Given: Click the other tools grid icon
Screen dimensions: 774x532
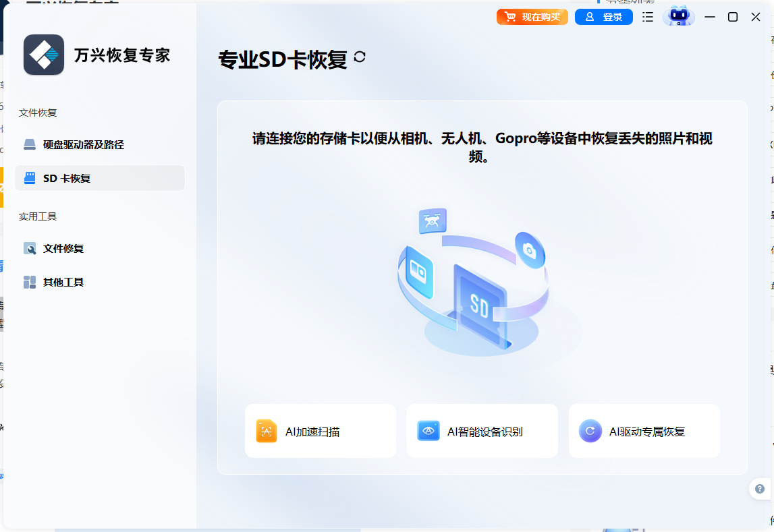Looking at the screenshot, I should [x=30, y=282].
